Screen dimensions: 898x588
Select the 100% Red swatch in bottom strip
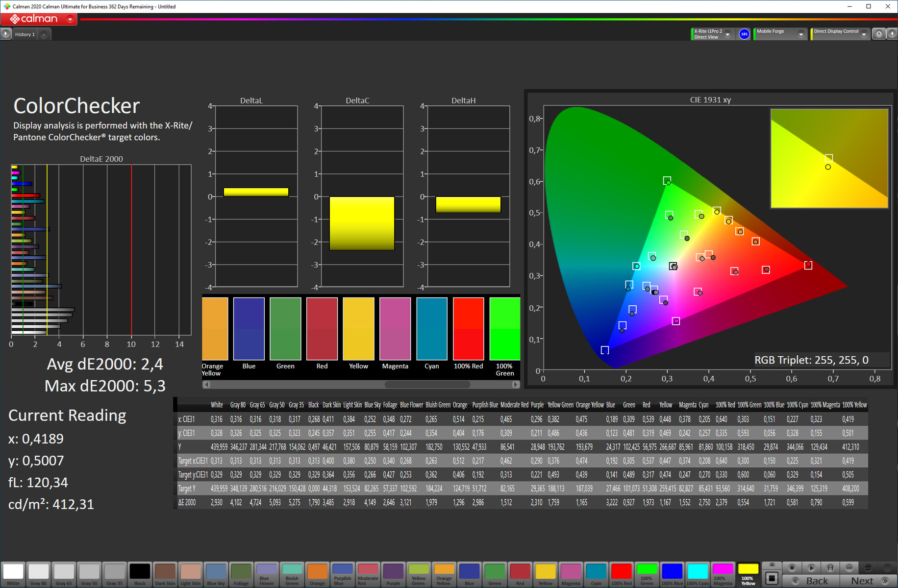(621, 574)
